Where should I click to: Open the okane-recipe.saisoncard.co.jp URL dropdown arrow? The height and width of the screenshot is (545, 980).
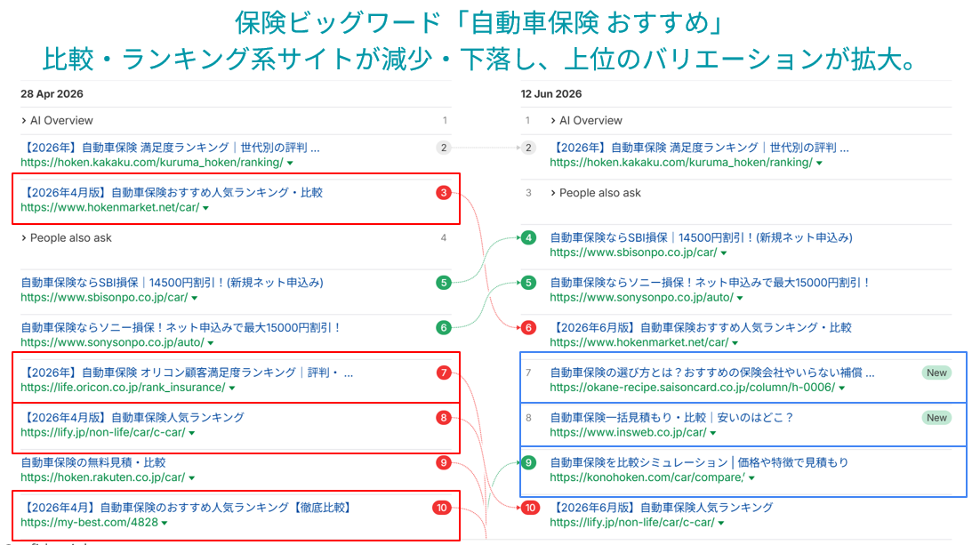pos(842,389)
